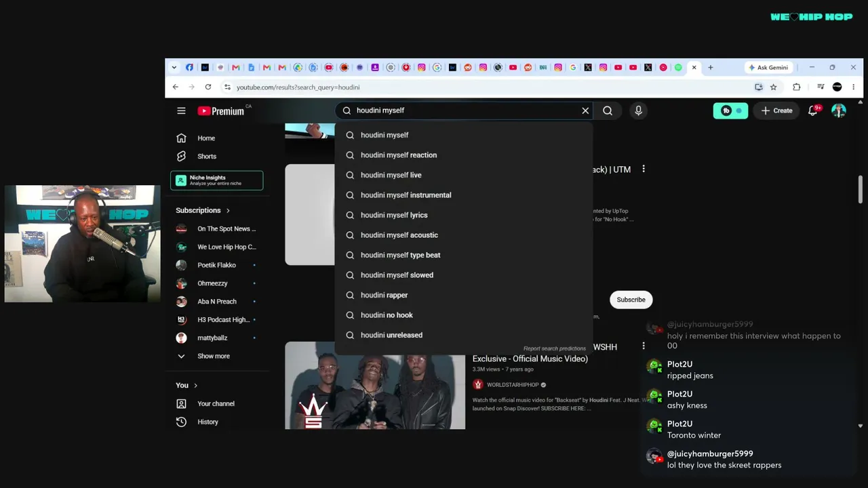Select "houdini rapper" suggestion

pyautogui.click(x=464, y=296)
